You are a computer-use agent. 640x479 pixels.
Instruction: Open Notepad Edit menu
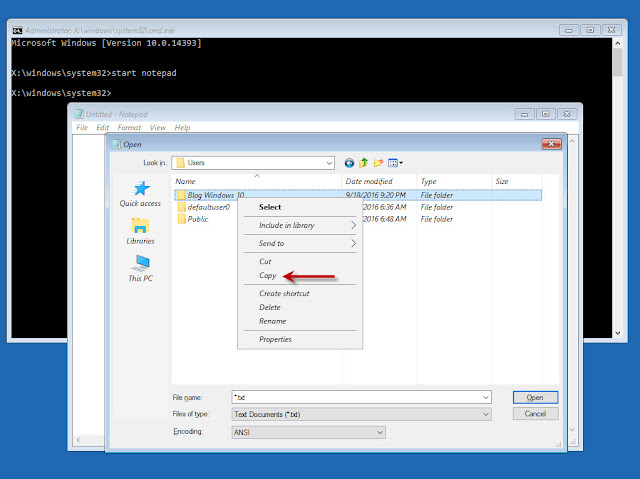coord(102,128)
